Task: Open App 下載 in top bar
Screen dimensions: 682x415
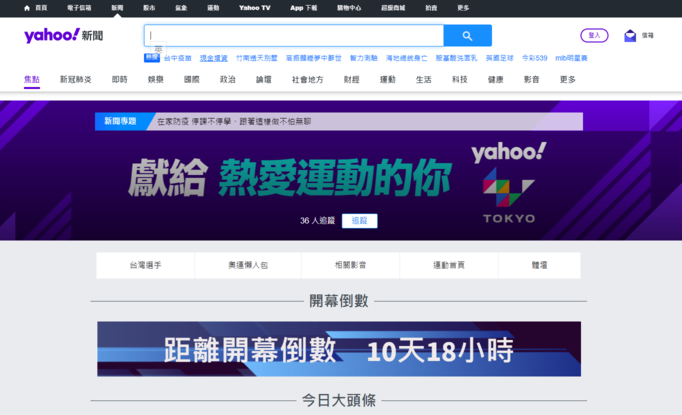Action: [304, 8]
